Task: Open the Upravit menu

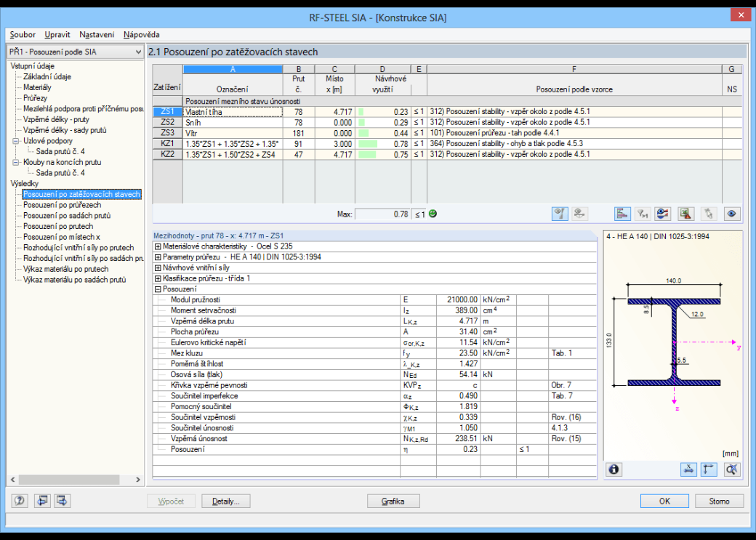Action: pos(57,35)
